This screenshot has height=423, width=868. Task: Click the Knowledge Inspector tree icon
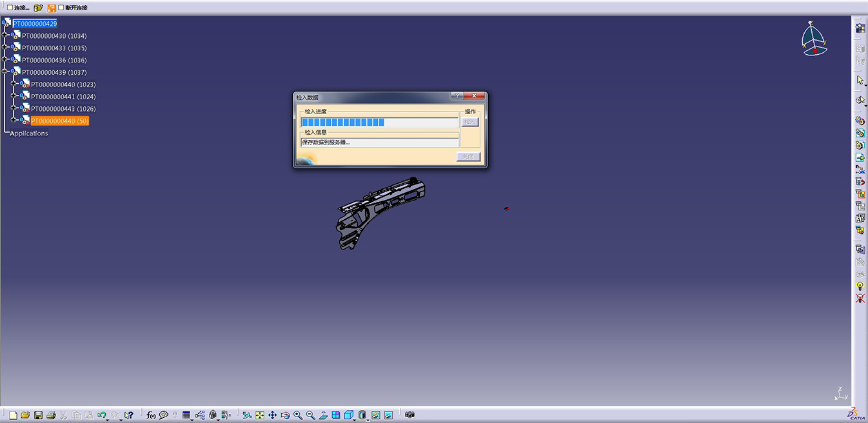200,415
